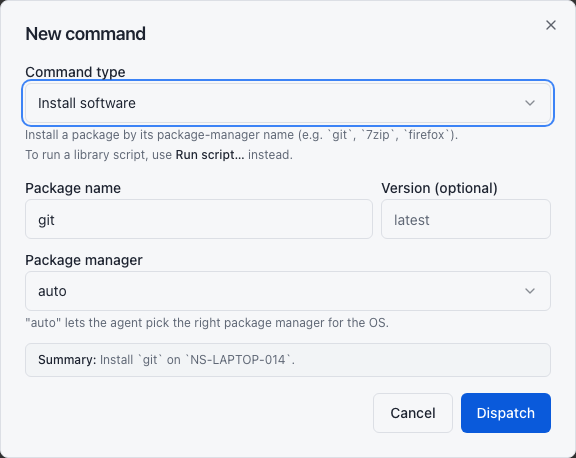This screenshot has width=576, height=458.
Task: Click the 'New command' heading
Action: point(86,34)
